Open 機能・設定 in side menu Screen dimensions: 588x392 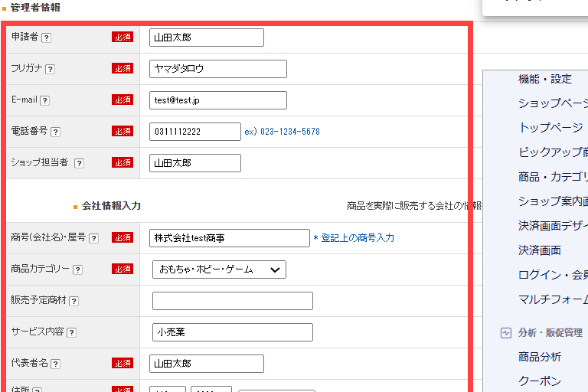point(545,79)
